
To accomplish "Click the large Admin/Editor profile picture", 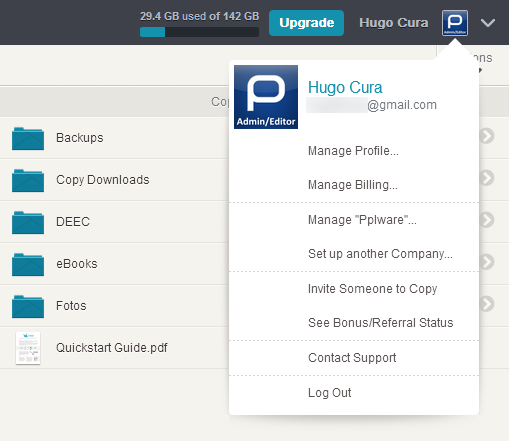I will click(x=266, y=97).
